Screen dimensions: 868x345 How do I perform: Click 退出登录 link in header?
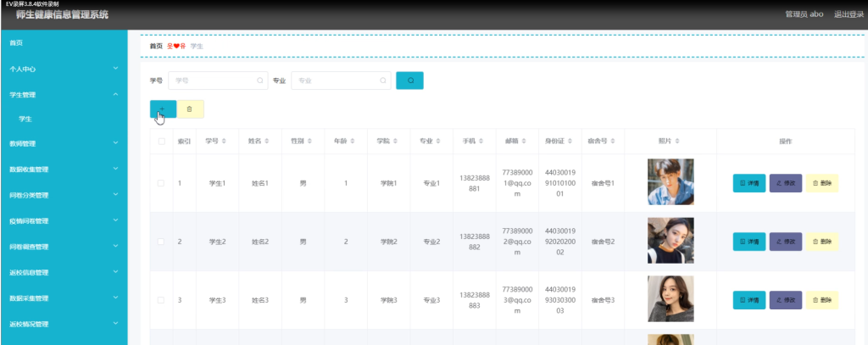(x=849, y=14)
